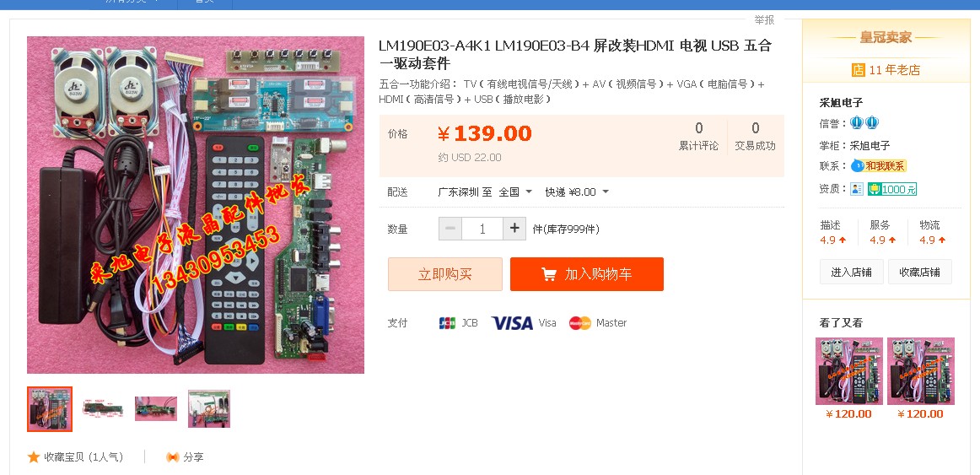Click the star favorite icon beside 收藏宝贝
This screenshot has height=475, width=980.
coord(34,457)
